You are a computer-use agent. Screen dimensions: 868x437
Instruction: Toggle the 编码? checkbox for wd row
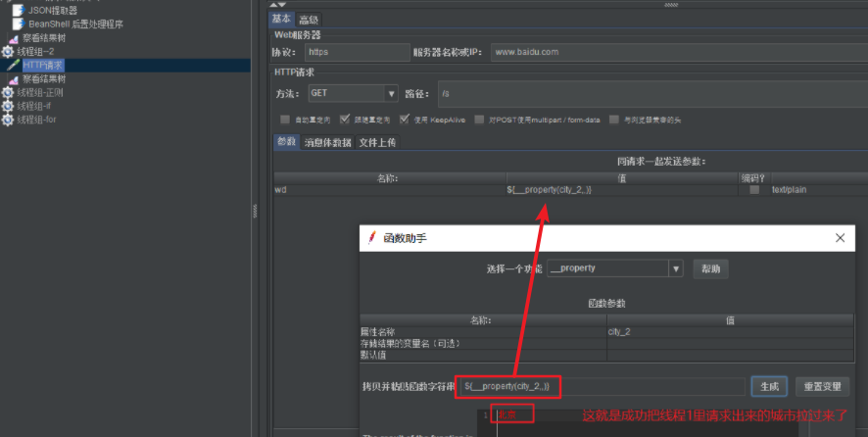tap(754, 189)
